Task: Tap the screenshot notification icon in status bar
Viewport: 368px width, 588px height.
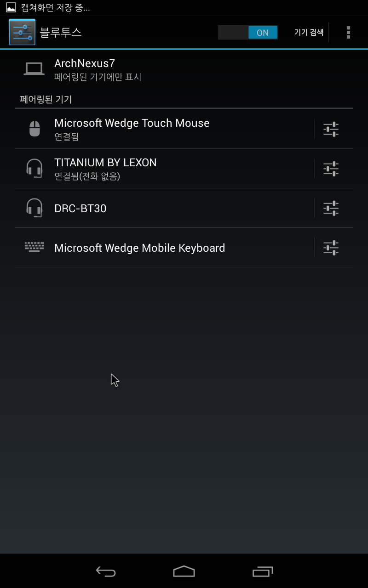Action: pyautogui.click(x=11, y=7)
